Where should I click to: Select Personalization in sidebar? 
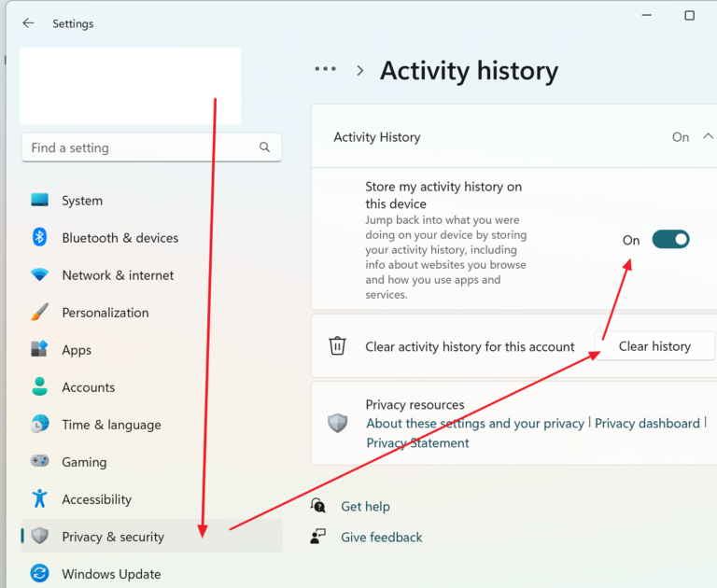[x=151, y=313]
